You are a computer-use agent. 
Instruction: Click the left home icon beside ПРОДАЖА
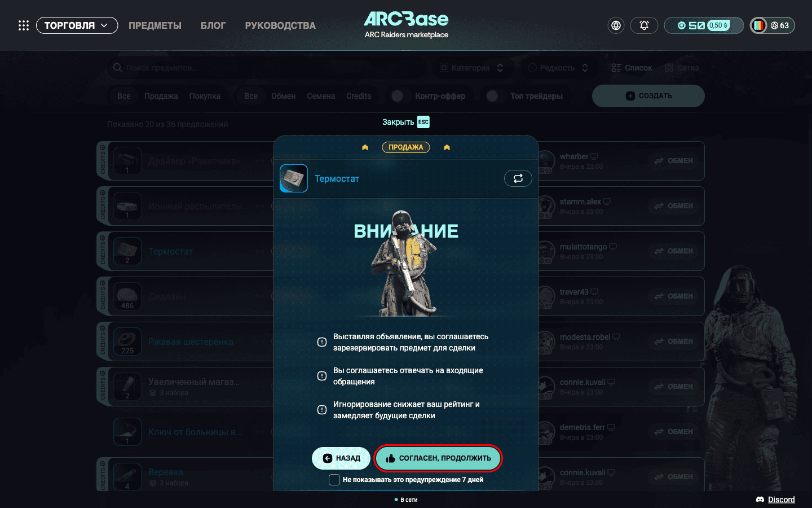click(x=365, y=147)
